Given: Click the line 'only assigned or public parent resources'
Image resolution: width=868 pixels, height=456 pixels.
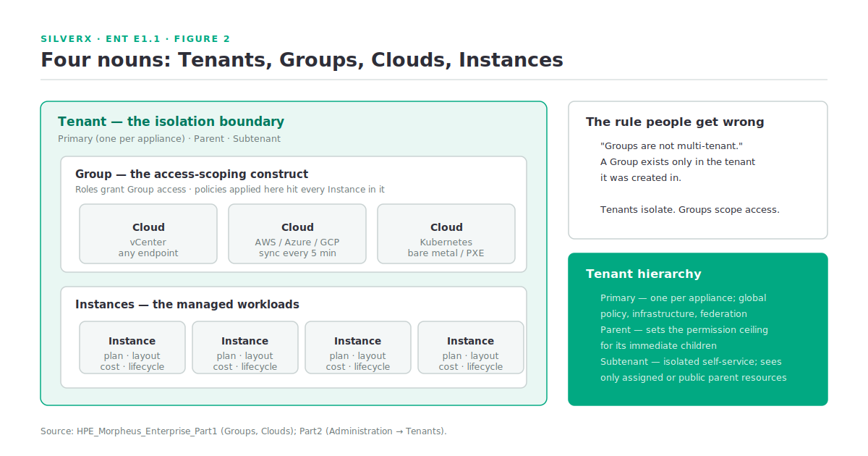Looking at the screenshot, I should (x=694, y=378).
